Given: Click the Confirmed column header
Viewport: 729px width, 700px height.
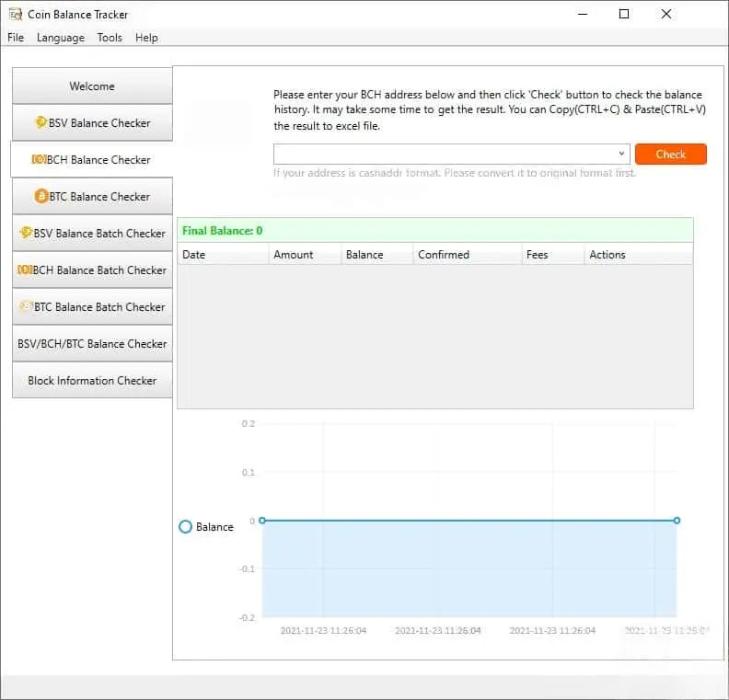Looking at the screenshot, I should coord(467,255).
